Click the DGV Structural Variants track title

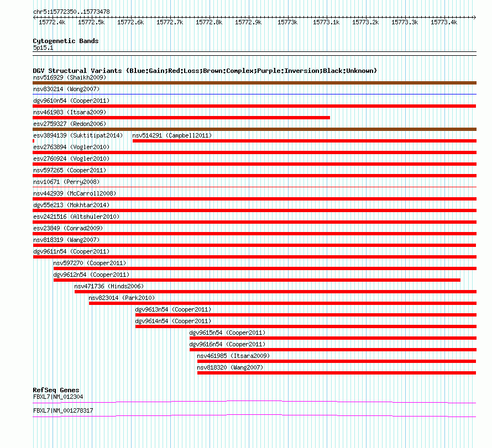tap(205, 71)
